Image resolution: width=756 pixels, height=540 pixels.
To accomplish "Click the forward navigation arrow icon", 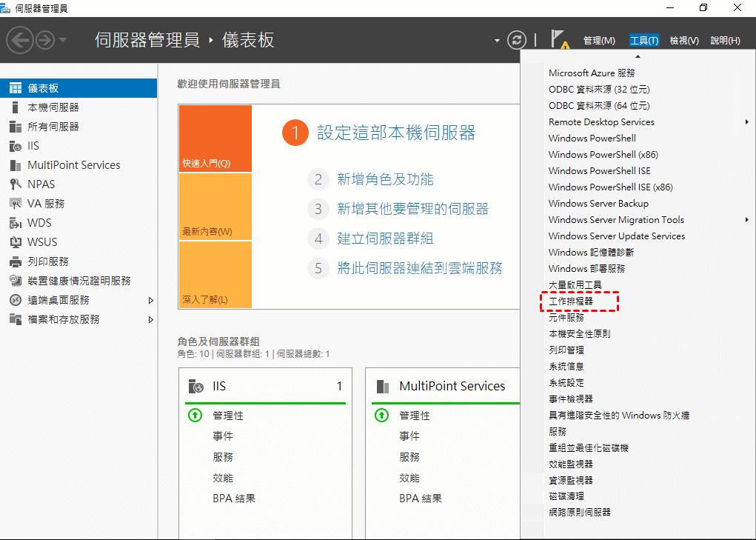I will tap(45, 40).
